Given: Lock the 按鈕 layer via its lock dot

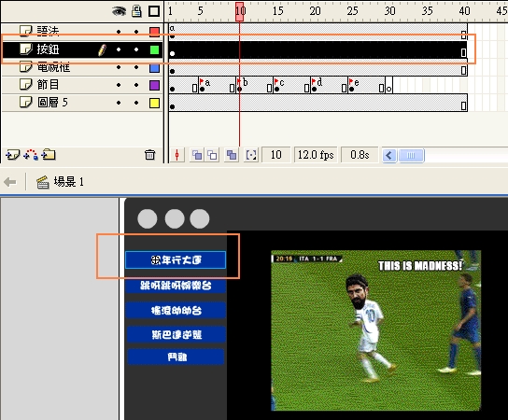Looking at the screenshot, I should (x=136, y=49).
